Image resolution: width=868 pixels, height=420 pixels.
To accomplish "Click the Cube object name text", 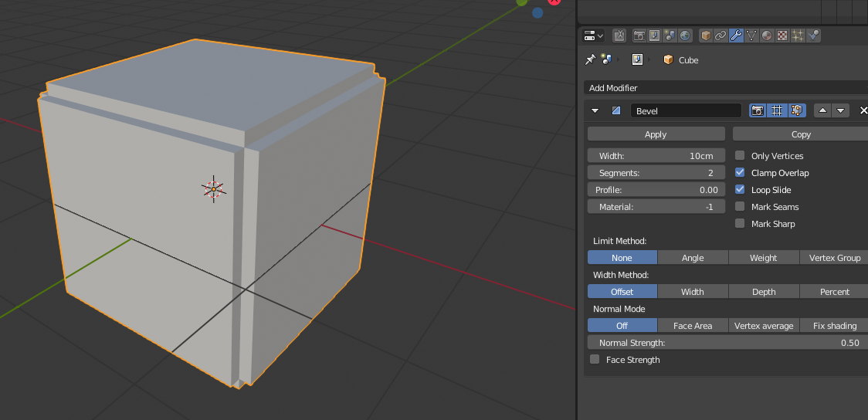I will coord(689,60).
